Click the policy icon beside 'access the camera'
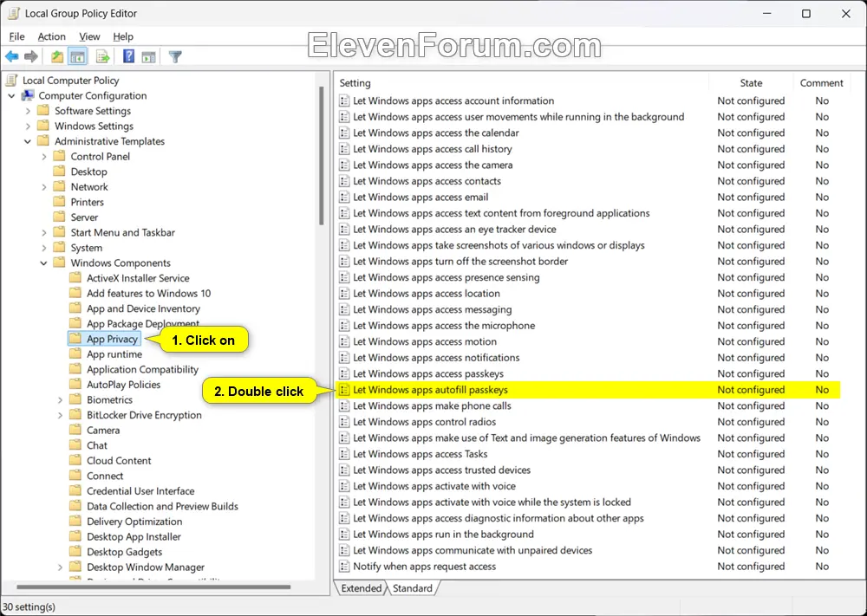Viewport: 867px width, 616px height. (x=344, y=165)
